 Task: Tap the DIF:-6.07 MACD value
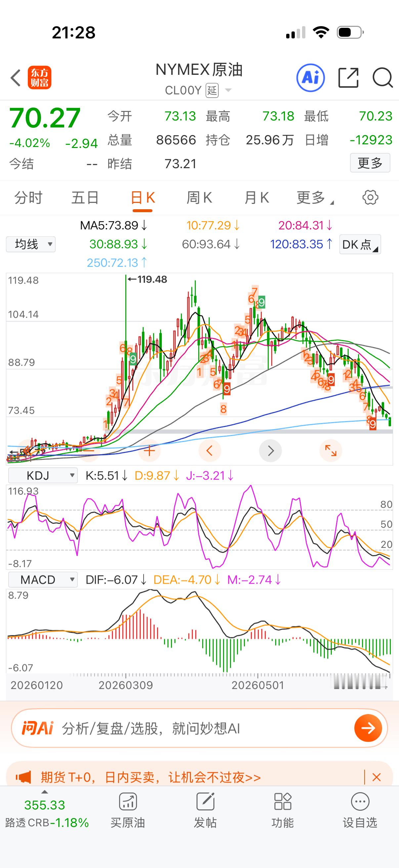coord(116,580)
